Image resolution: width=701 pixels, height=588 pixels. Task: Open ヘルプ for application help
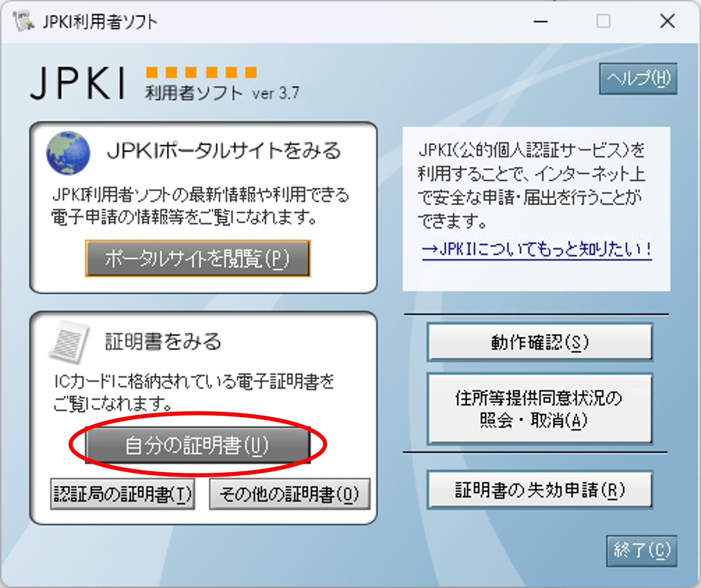[x=639, y=78]
